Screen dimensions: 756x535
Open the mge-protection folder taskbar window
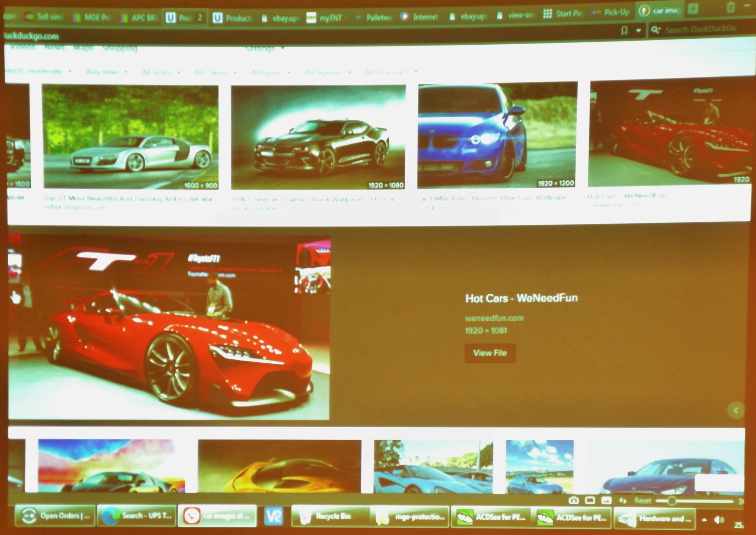point(410,517)
